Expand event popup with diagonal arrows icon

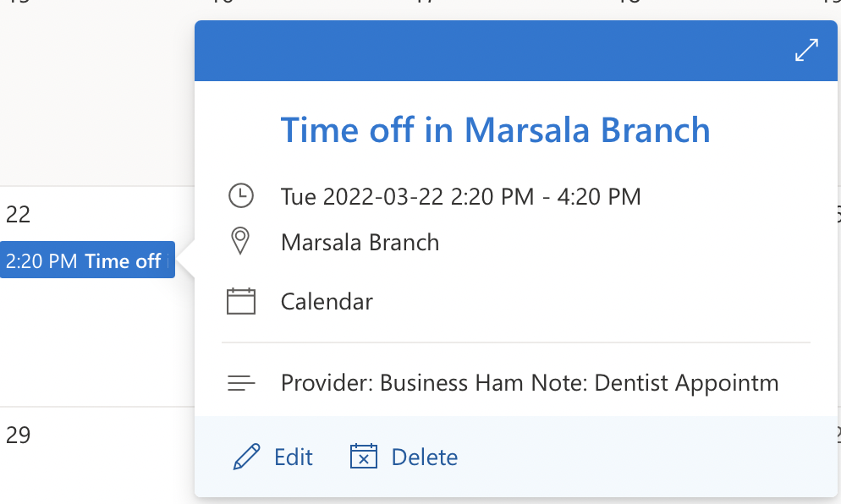click(x=806, y=50)
